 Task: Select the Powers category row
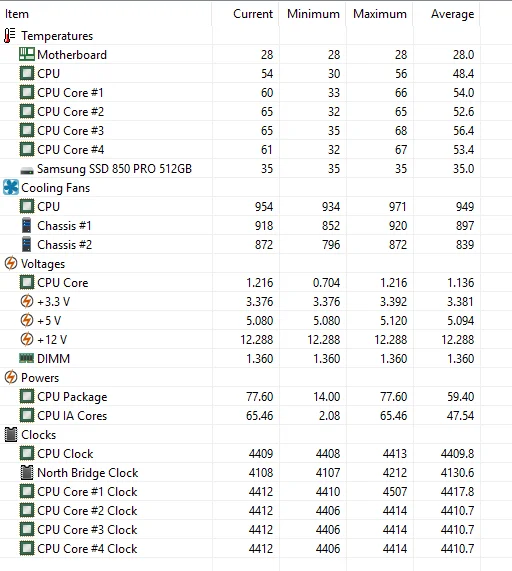(x=240, y=377)
